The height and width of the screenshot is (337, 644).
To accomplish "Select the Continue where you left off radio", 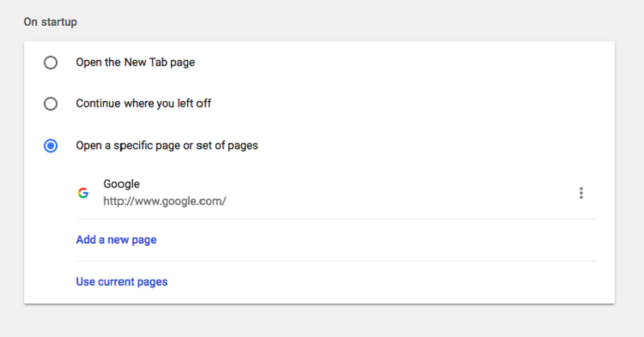I will [51, 103].
